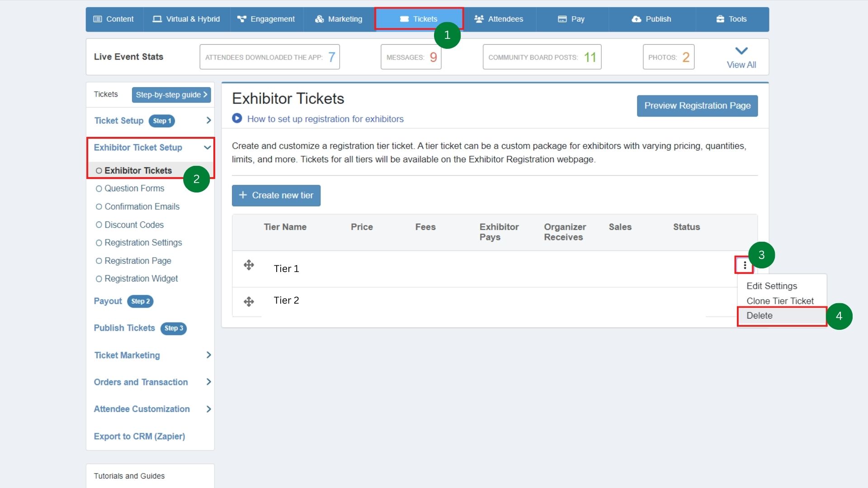Open the Preview Registration Page
This screenshot has height=488, width=868.
pyautogui.click(x=697, y=106)
